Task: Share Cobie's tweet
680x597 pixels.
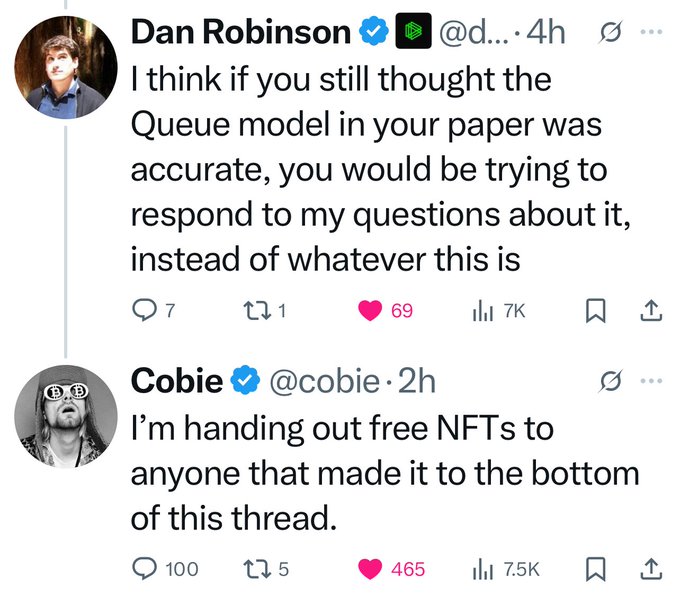Action: pos(650,568)
